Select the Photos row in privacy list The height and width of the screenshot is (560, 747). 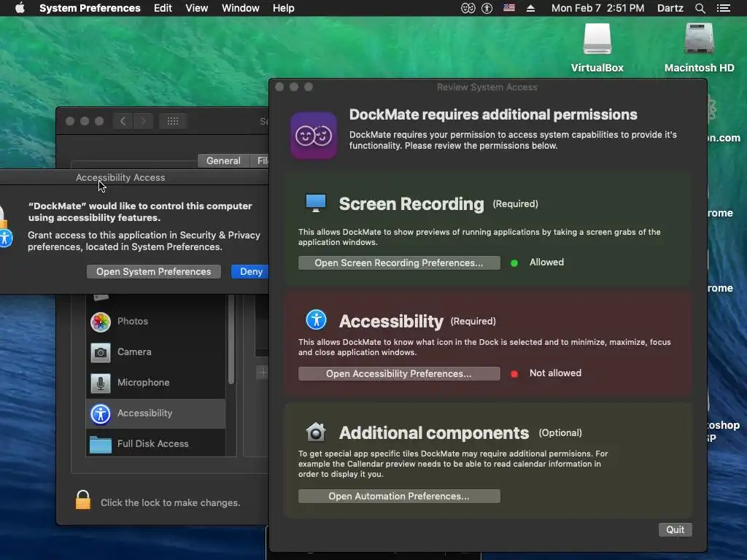pos(155,322)
